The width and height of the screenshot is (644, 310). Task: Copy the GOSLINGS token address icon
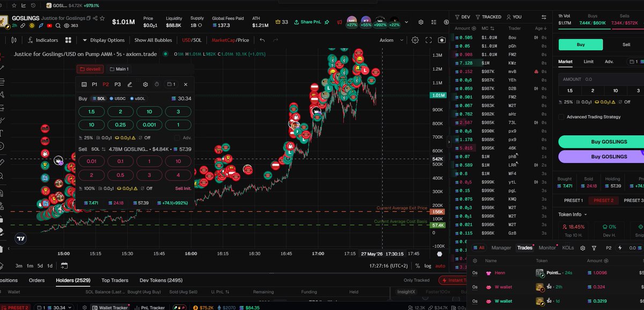tap(89, 18)
